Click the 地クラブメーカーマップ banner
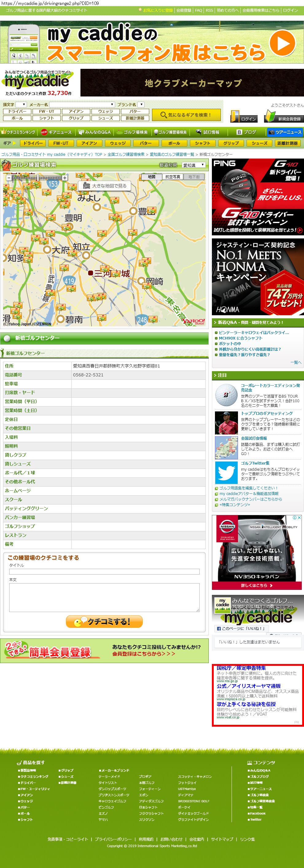Screen dimensions: 304x868 click(192, 83)
